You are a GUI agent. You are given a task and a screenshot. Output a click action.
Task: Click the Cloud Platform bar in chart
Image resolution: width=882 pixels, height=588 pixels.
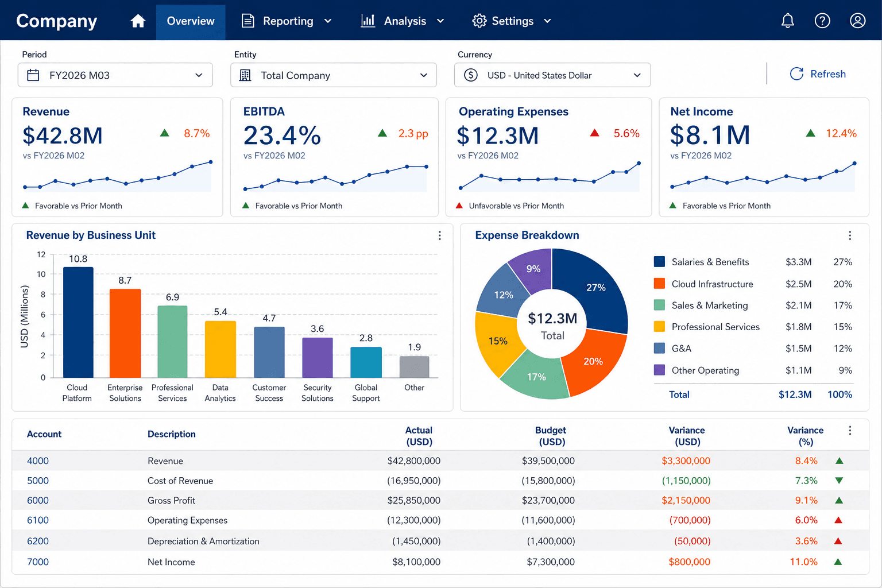(78, 322)
